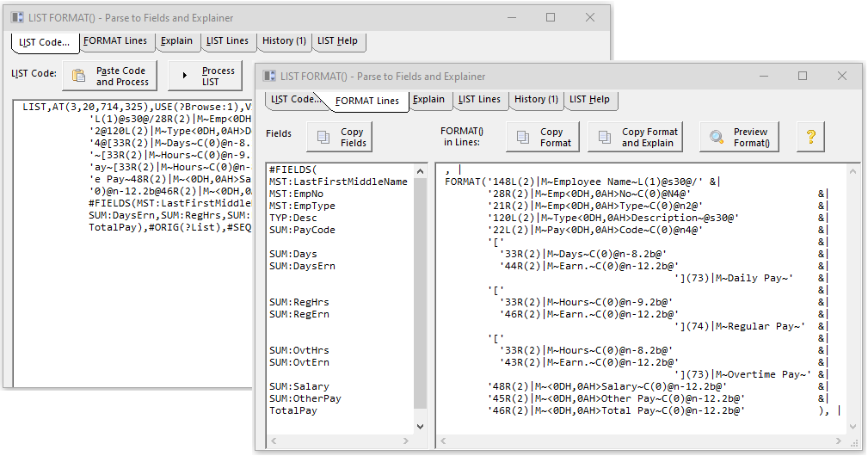
Task: Switch to the Explain tab in front window
Action: click(x=428, y=100)
